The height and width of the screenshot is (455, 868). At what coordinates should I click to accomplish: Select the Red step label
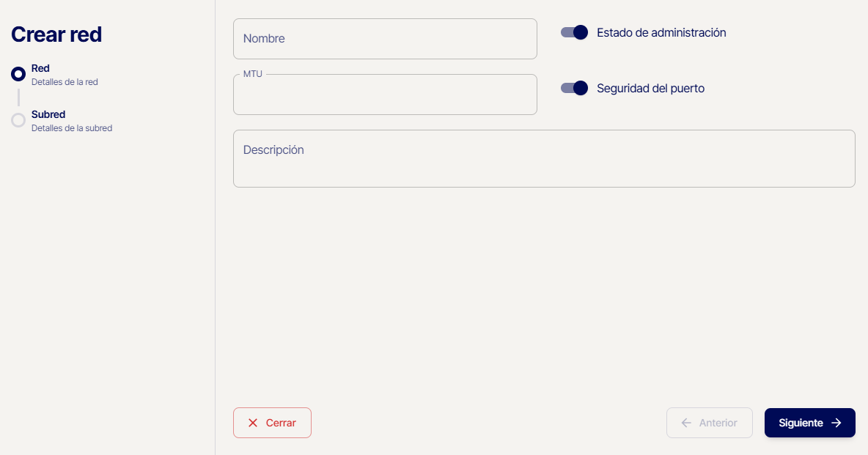[x=41, y=68]
